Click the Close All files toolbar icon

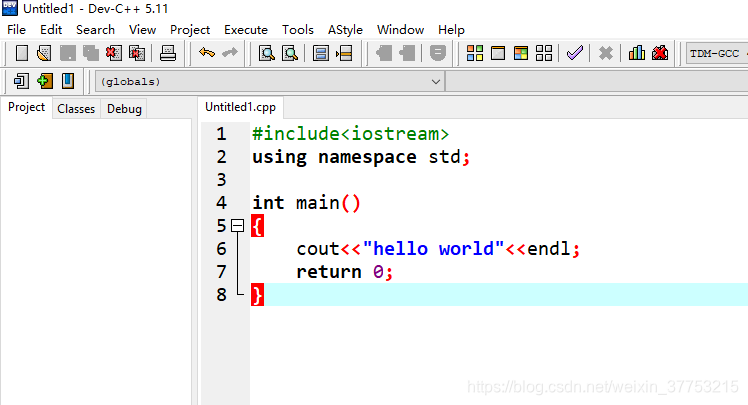[x=137, y=53]
